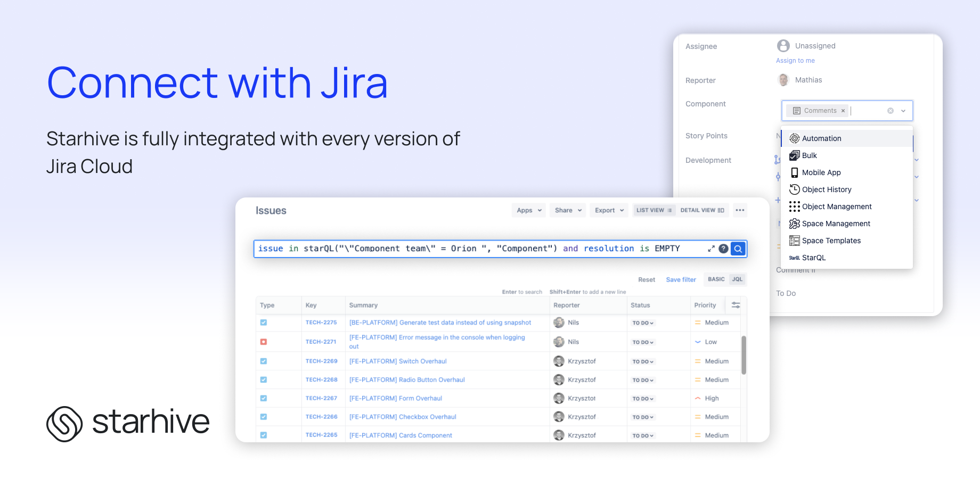Click the Unassigned assignee avatar
Image resolution: width=980 pixels, height=479 pixels.
[x=783, y=46]
